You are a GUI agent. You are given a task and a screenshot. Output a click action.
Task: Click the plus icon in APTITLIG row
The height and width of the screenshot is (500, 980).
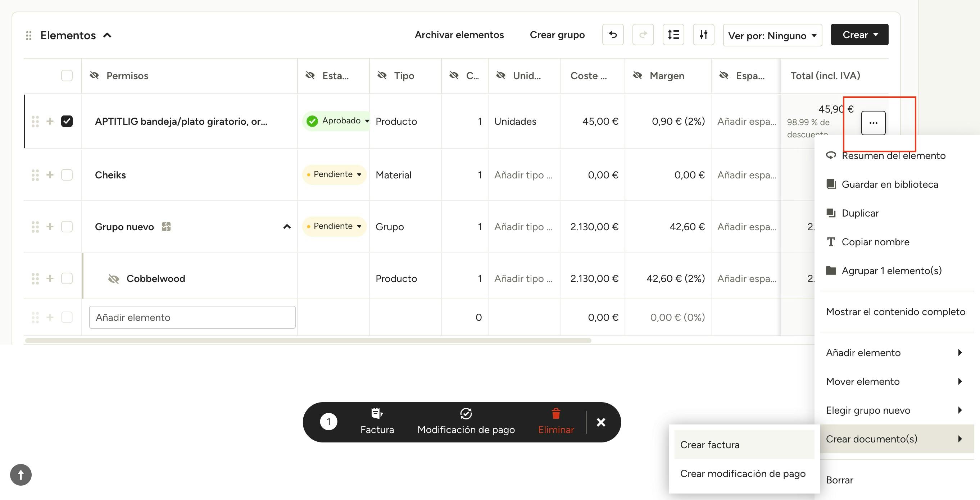[x=50, y=121]
